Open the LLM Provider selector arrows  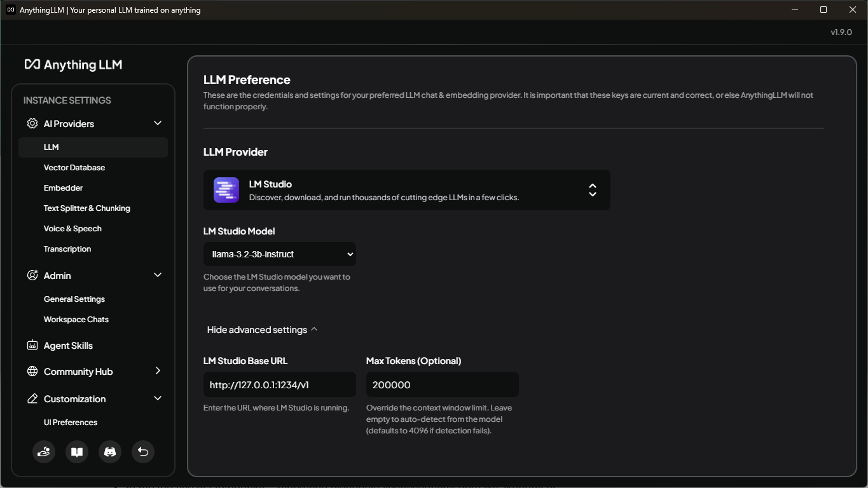pyautogui.click(x=592, y=190)
